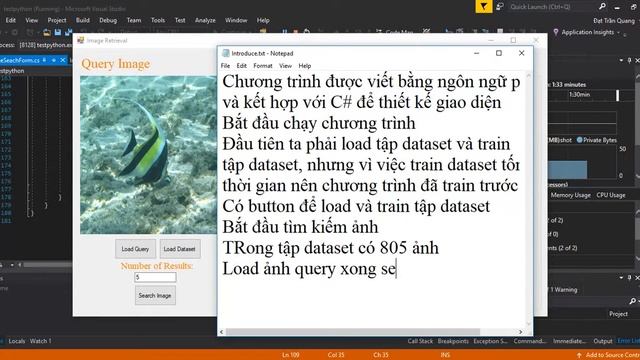Screen dimensions: 640x360
Task: Click the Project column header in Error List
Action: (618, 314)
